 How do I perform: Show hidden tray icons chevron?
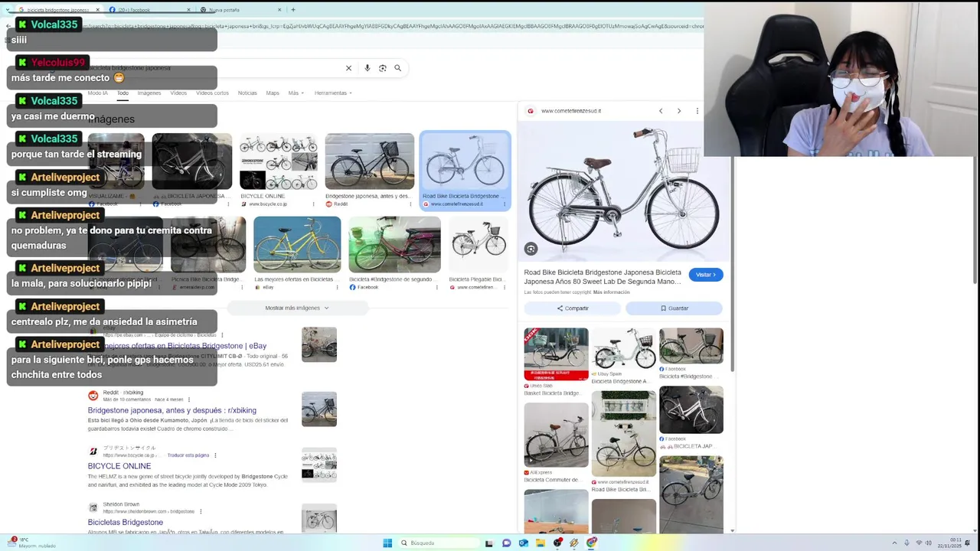tap(893, 543)
